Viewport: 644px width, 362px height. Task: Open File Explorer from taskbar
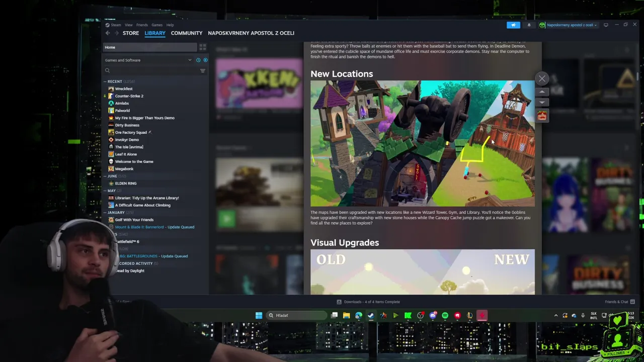(347, 316)
